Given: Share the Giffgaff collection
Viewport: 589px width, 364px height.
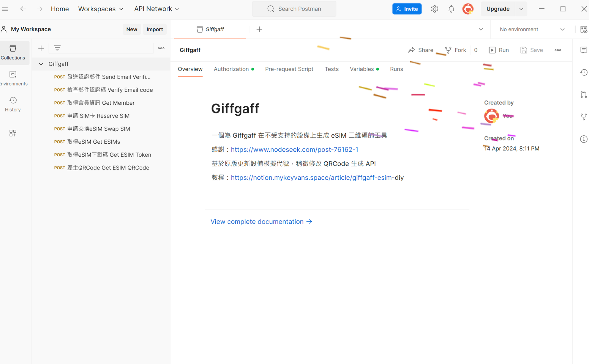Looking at the screenshot, I should tap(421, 50).
